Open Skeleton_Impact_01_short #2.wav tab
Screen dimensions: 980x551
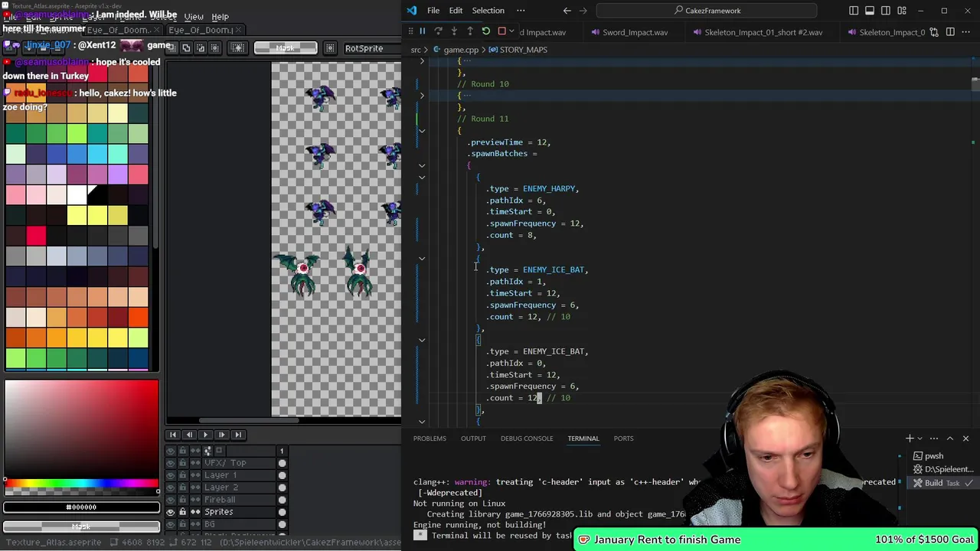point(757,32)
